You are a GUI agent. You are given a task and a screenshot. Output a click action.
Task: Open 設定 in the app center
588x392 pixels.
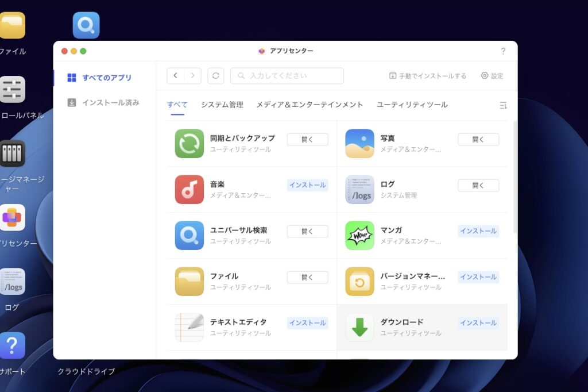[x=492, y=76]
